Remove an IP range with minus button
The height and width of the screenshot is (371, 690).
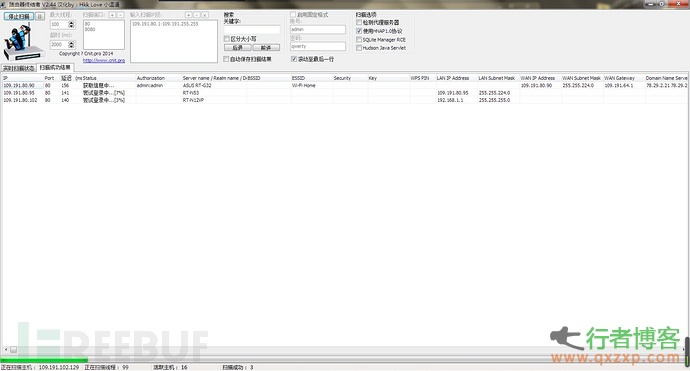[x=197, y=15]
